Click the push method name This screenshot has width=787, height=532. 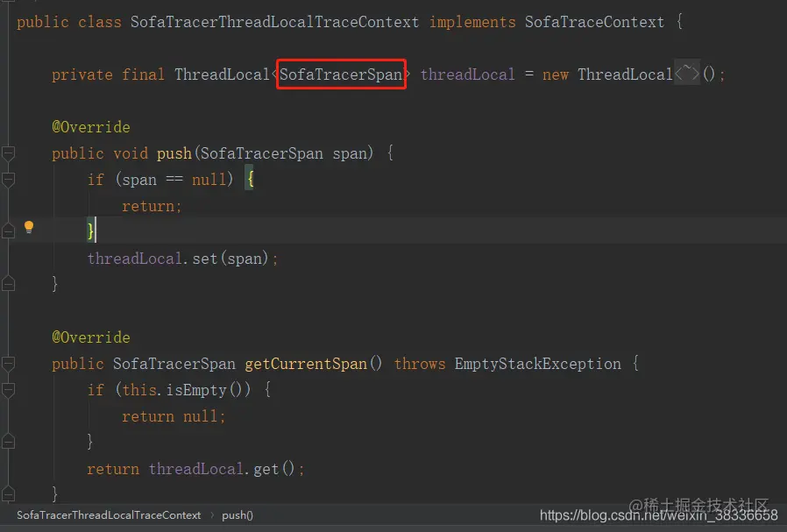point(174,153)
